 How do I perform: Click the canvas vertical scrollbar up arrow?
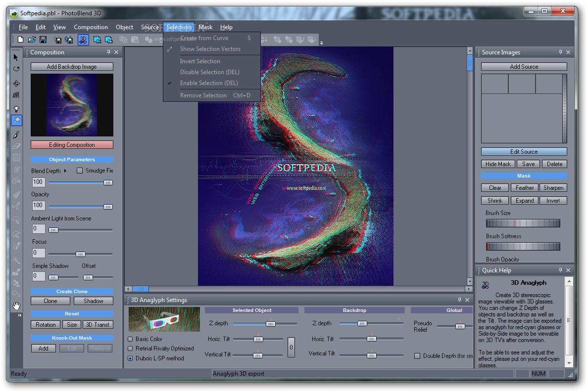[x=470, y=50]
